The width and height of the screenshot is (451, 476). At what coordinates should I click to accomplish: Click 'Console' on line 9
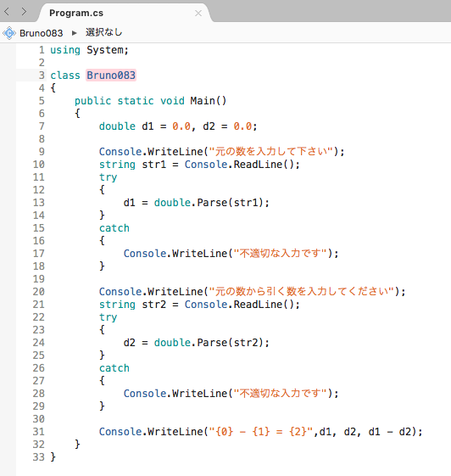click(x=120, y=152)
